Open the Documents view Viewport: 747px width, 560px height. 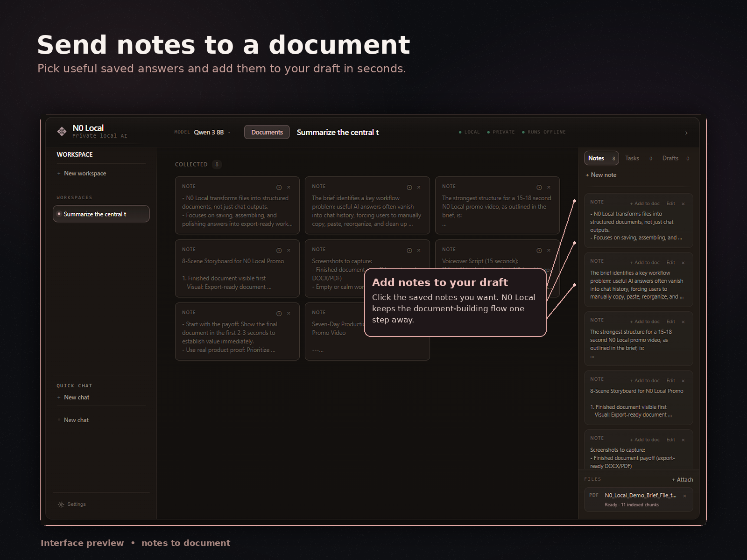coord(267,132)
